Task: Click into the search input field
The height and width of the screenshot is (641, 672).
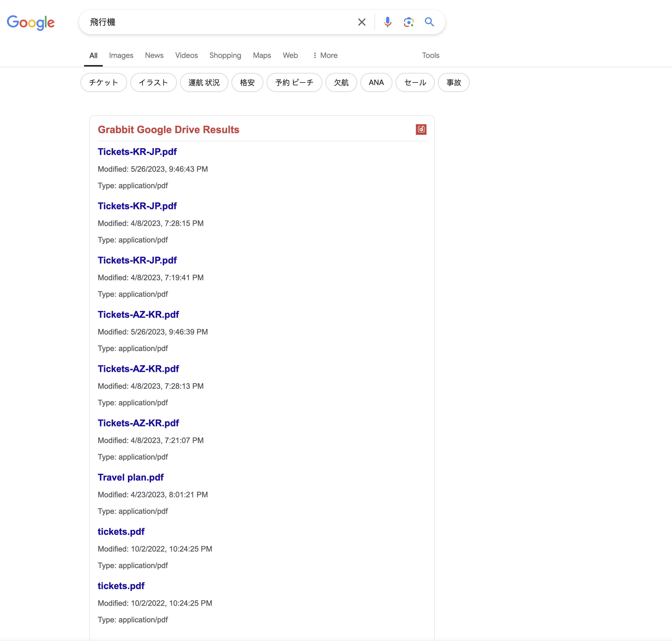Action: 219,22
